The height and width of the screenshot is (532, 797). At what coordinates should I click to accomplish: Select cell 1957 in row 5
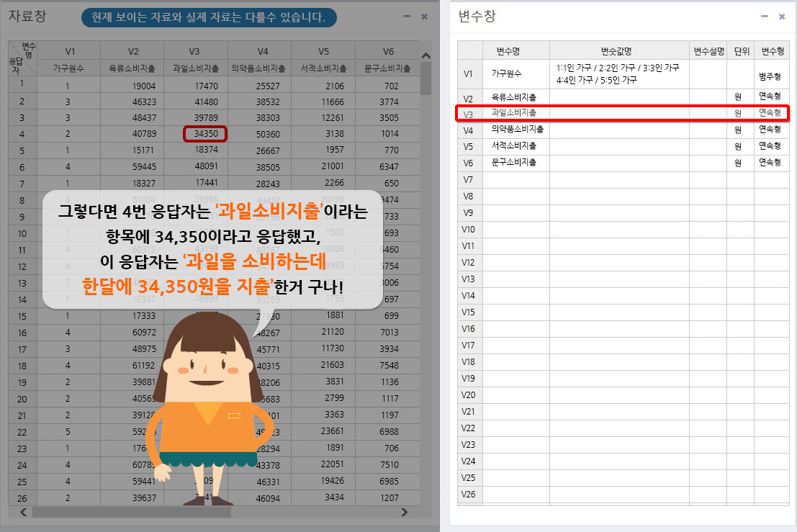tap(335, 150)
